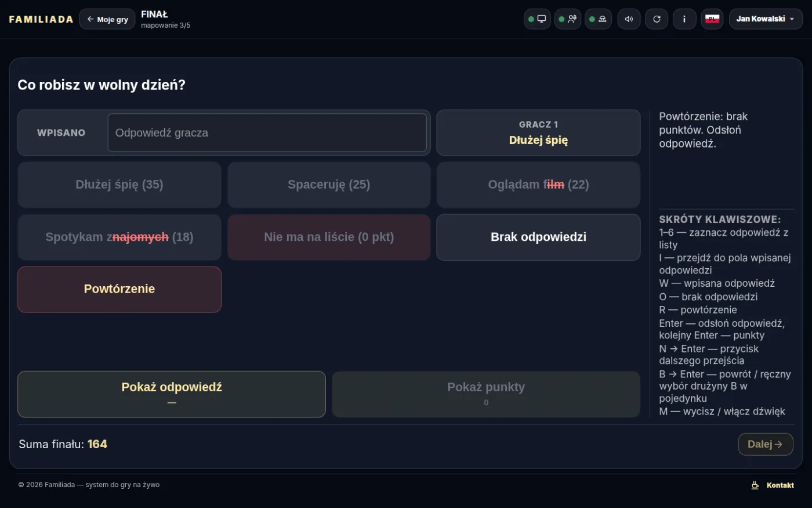Click the 'mapowanie 3/5' subtitle

(x=165, y=26)
